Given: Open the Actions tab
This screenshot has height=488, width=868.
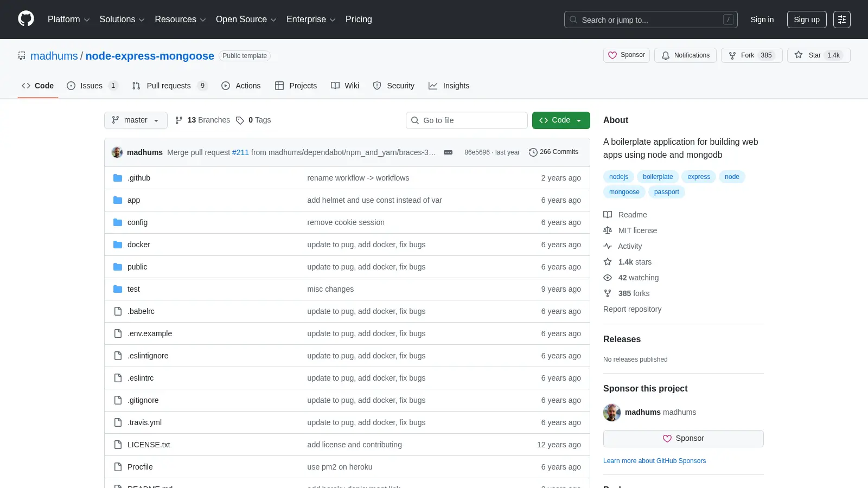Looking at the screenshot, I should [x=241, y=86].
